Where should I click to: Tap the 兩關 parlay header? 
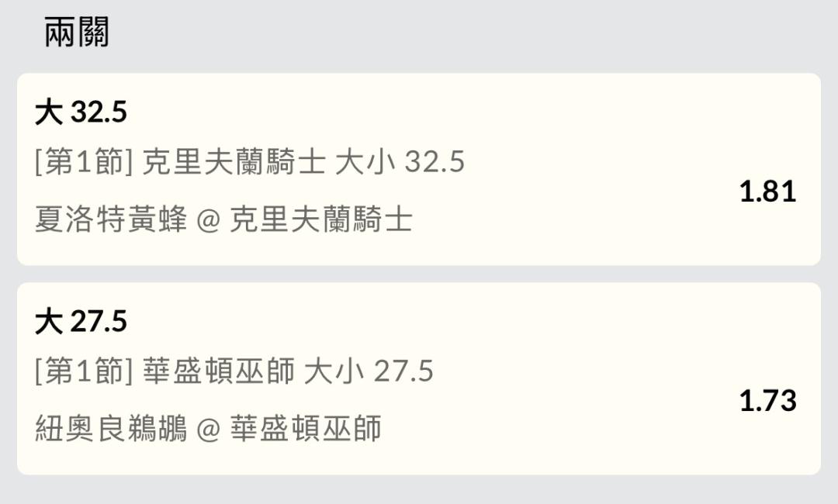[x=76, y=33]
